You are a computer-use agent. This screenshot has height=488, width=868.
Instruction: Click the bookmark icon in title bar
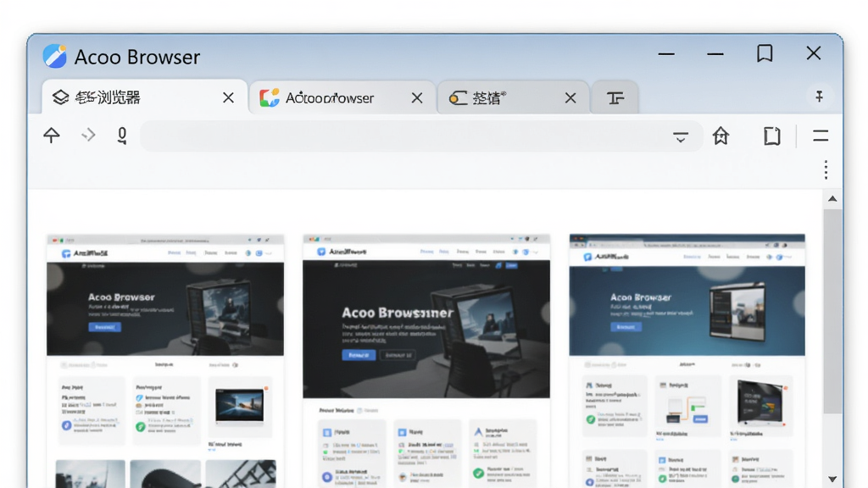765,53
